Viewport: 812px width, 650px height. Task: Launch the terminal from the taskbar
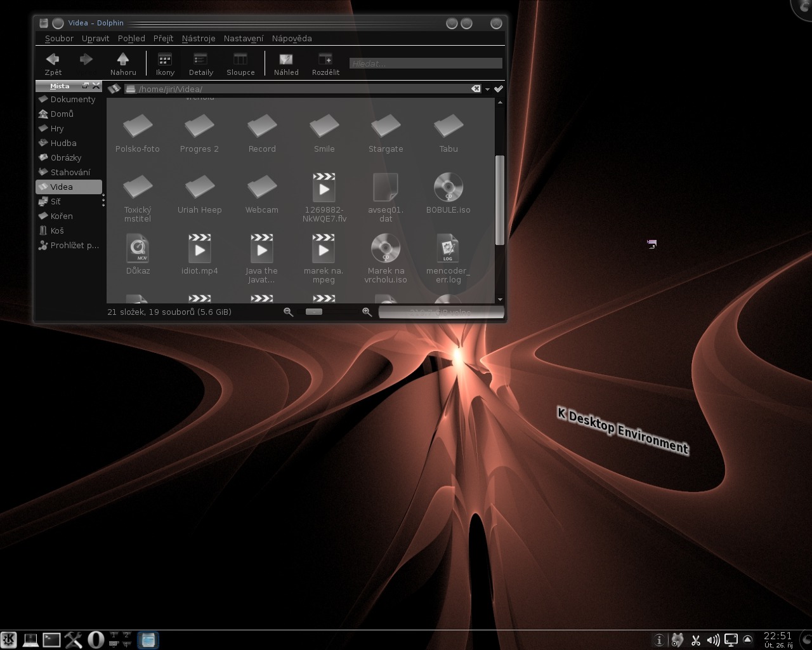coord(51,640)
